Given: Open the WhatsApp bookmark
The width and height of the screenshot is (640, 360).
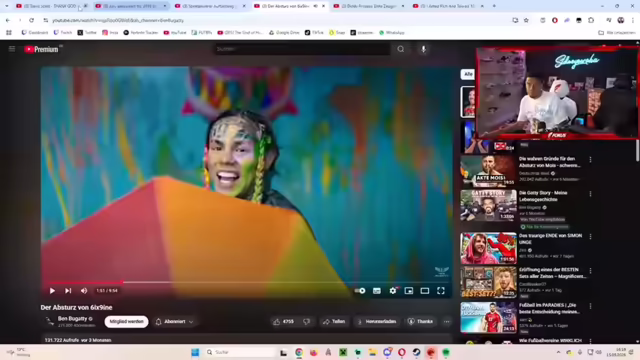Looking at the screenshot, I should pos(392,33).
